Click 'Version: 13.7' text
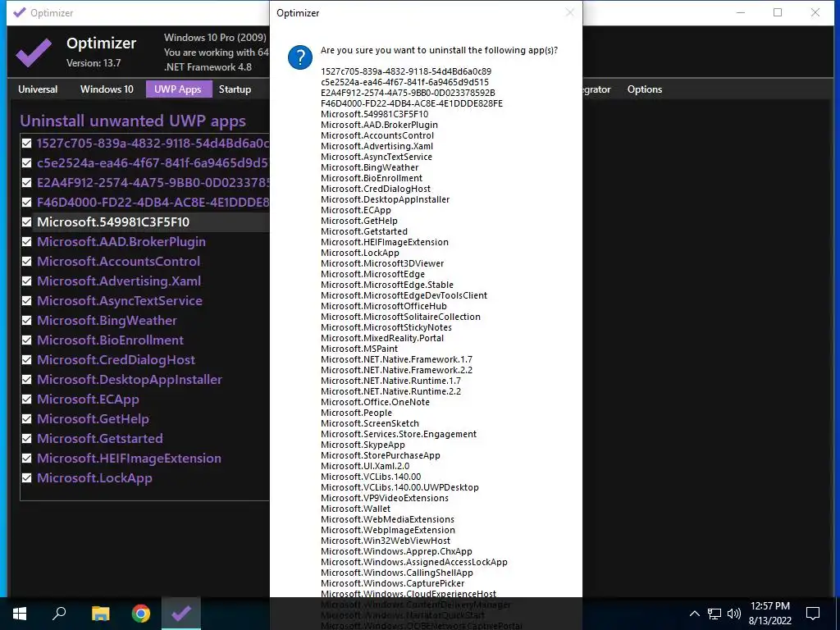This screenshot has height=630, width=840. tap(94, 63)
